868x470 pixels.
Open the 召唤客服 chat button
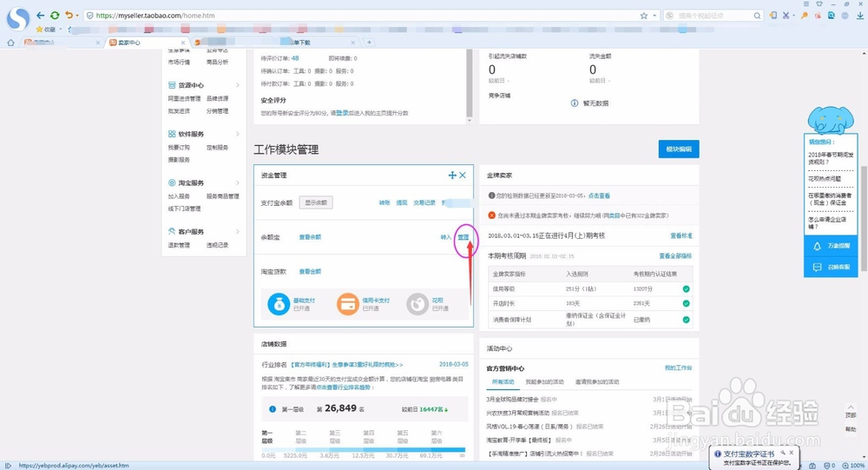click(831, 268)
